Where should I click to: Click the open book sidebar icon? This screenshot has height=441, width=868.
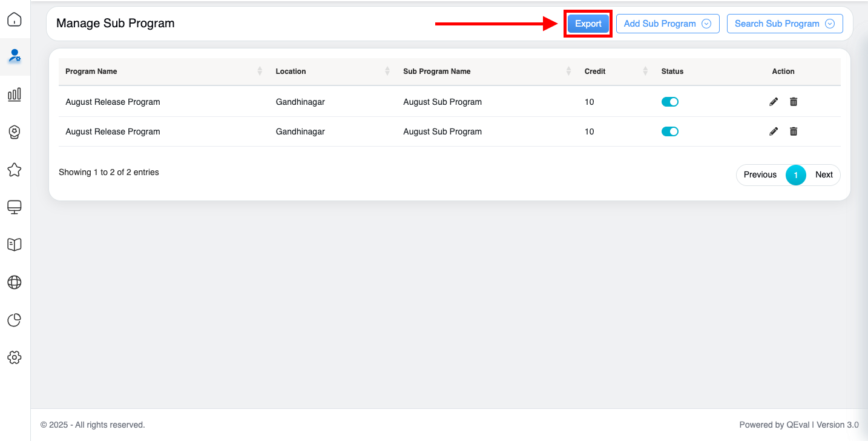15,244
